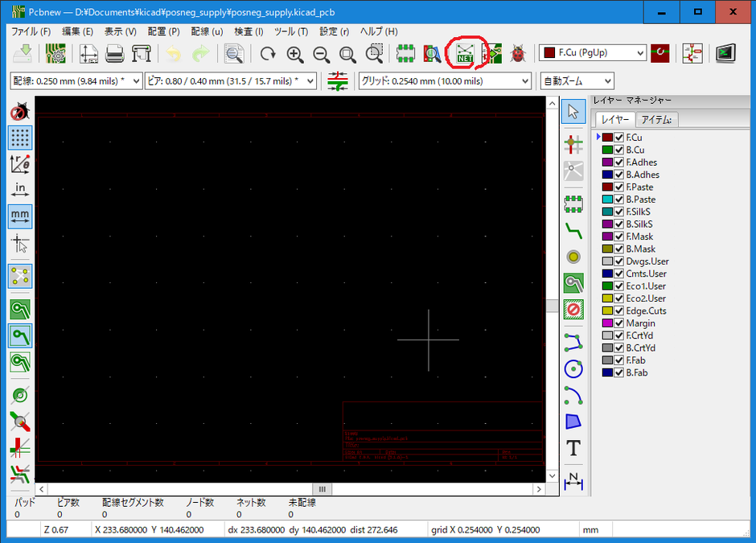Select the Draw Circle tool

tap(573, 369)
